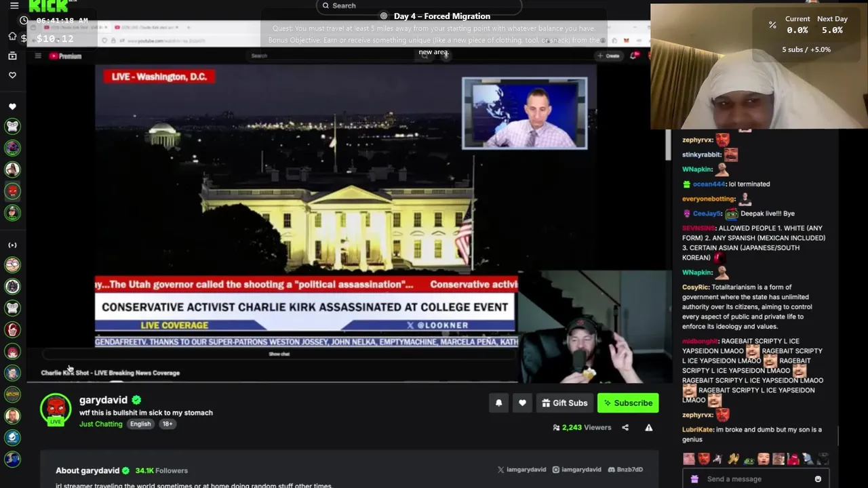Open the Kick hamburger menu

coord(14,5)
